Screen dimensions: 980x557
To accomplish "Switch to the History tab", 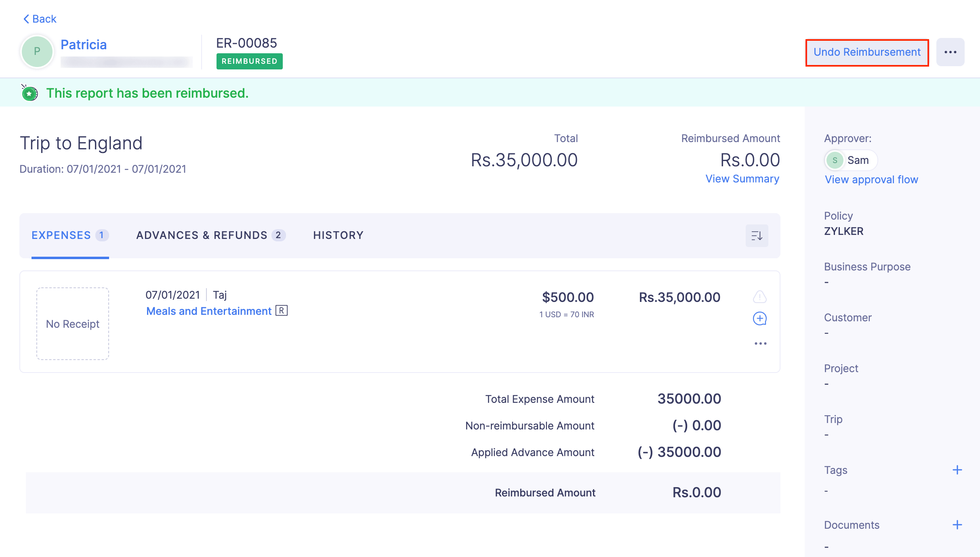I will click(x=339, y=235).
